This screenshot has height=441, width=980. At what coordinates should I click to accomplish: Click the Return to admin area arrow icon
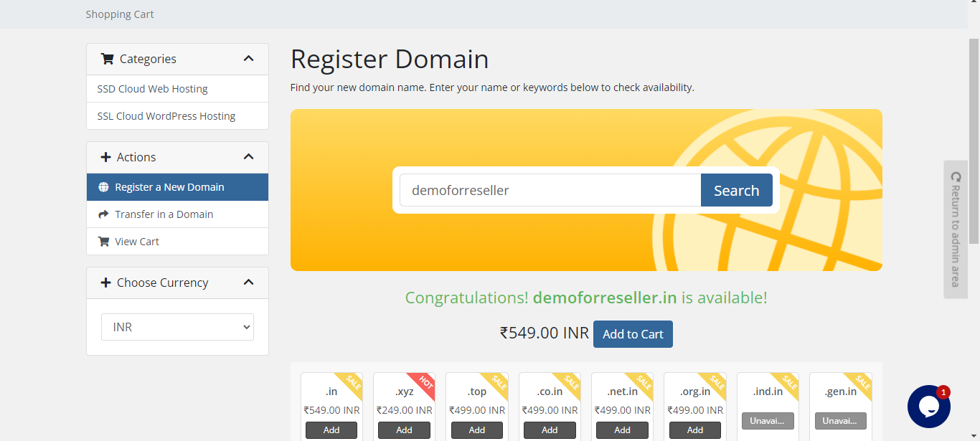(956, 176)
